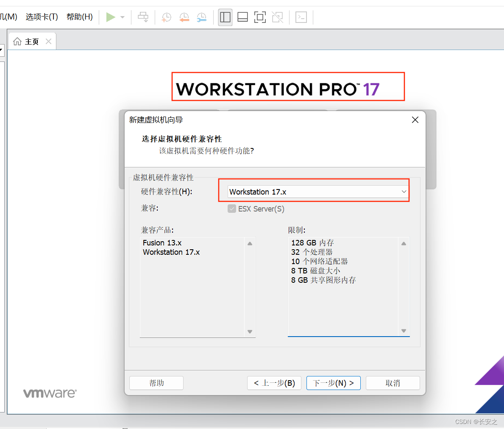504x429 pixels.
Task: Close the 主页 tab
Action: (x=49, y=42)
